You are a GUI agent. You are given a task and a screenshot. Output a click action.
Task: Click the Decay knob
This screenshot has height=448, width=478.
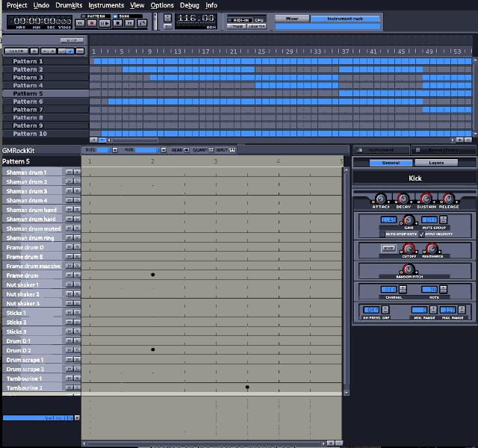click(403, 199)
